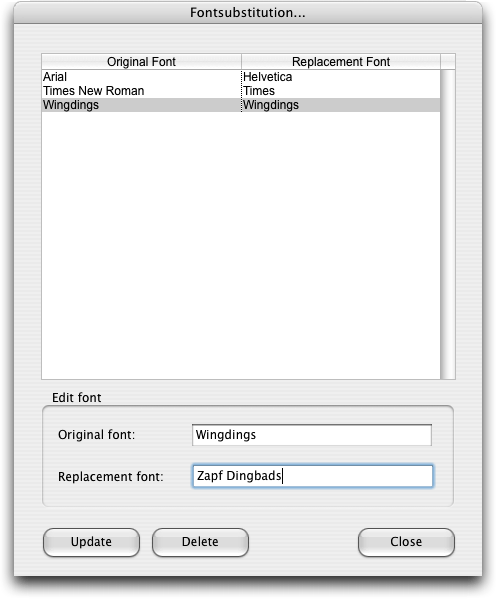
Task: Focus the Original font input field
Action: pyautogui.click(x=312, y=435)
